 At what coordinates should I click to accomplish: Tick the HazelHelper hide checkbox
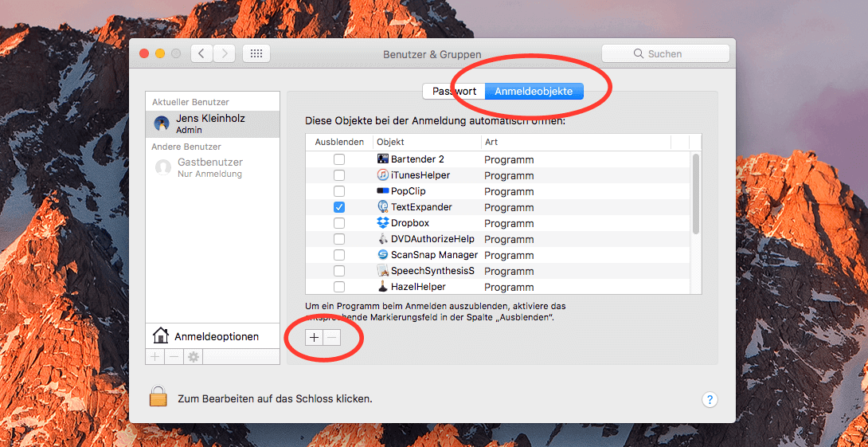click(339, 287)
